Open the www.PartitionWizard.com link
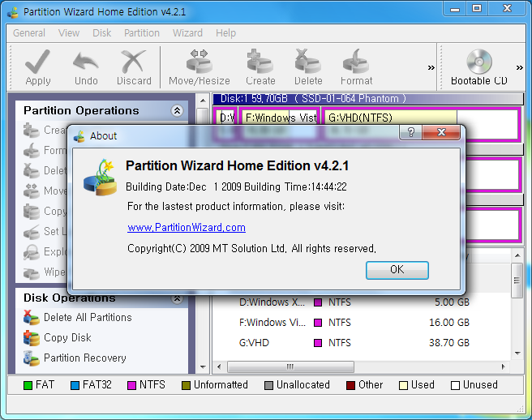532x420 pixels. [187, 227]
